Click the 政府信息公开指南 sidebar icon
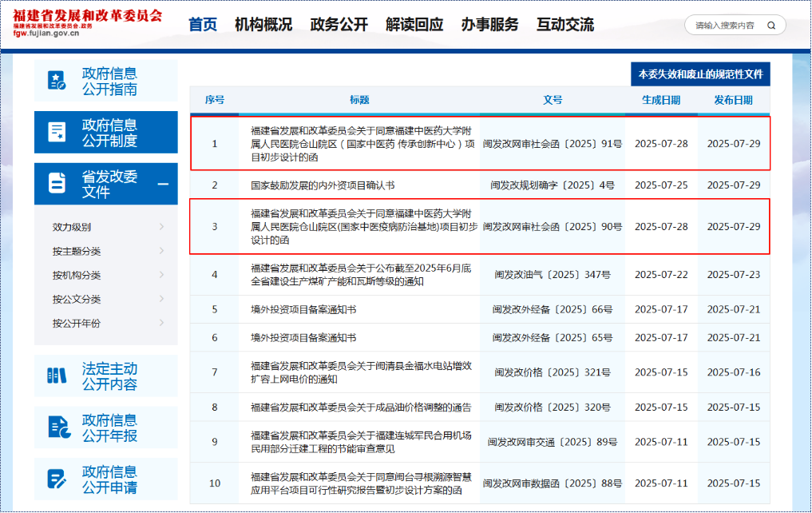Screen dimensions: 812x513 [x=57, y=81]
